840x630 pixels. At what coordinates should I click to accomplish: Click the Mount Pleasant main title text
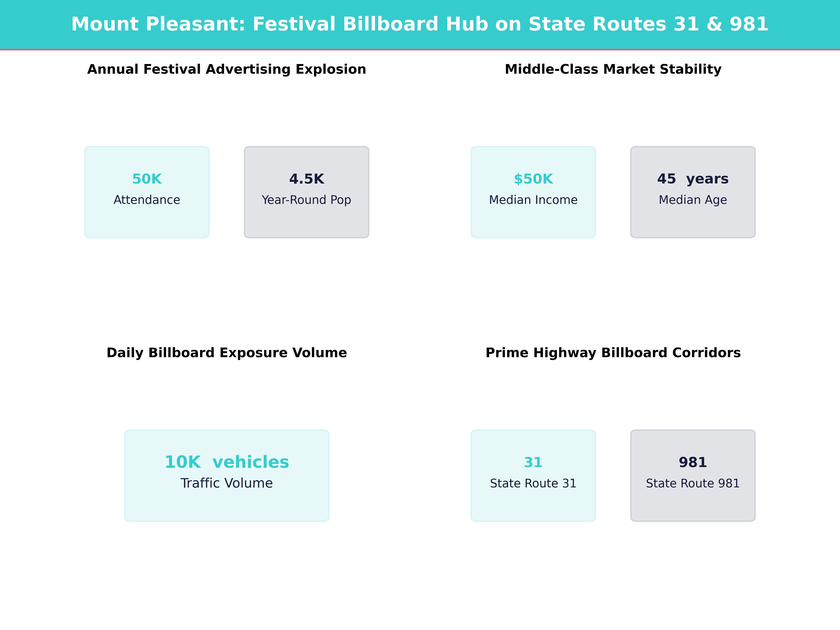420,24
